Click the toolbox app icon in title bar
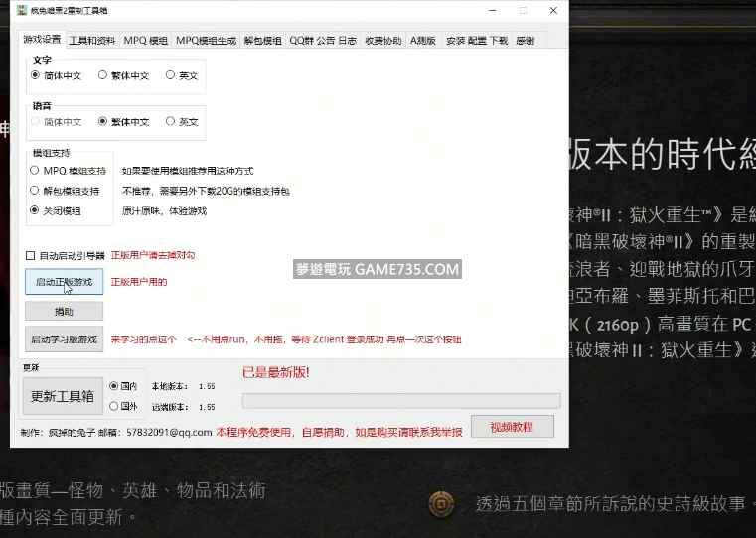This screenshot has width=756, height=538. pos(22,10)
